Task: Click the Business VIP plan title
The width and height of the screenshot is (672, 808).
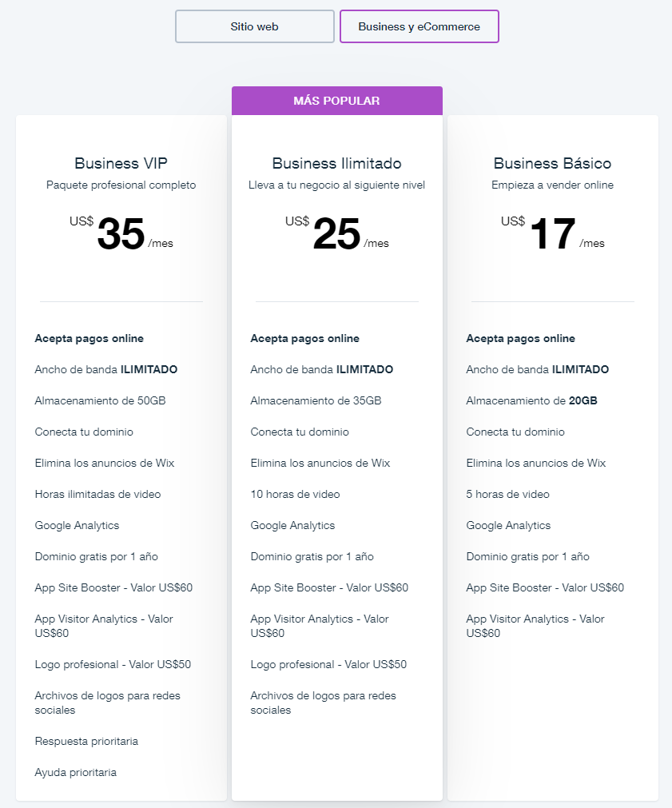Action: (121, 163)
